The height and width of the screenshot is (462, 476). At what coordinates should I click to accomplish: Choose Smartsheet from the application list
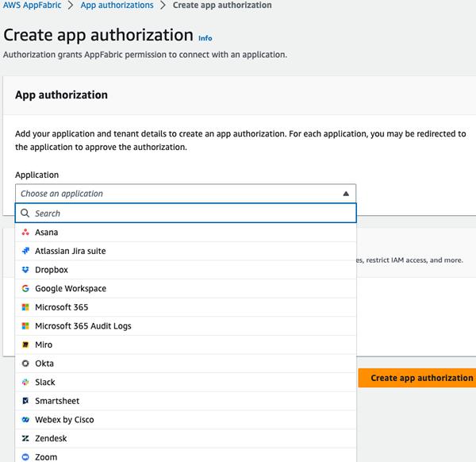[57, 401]
